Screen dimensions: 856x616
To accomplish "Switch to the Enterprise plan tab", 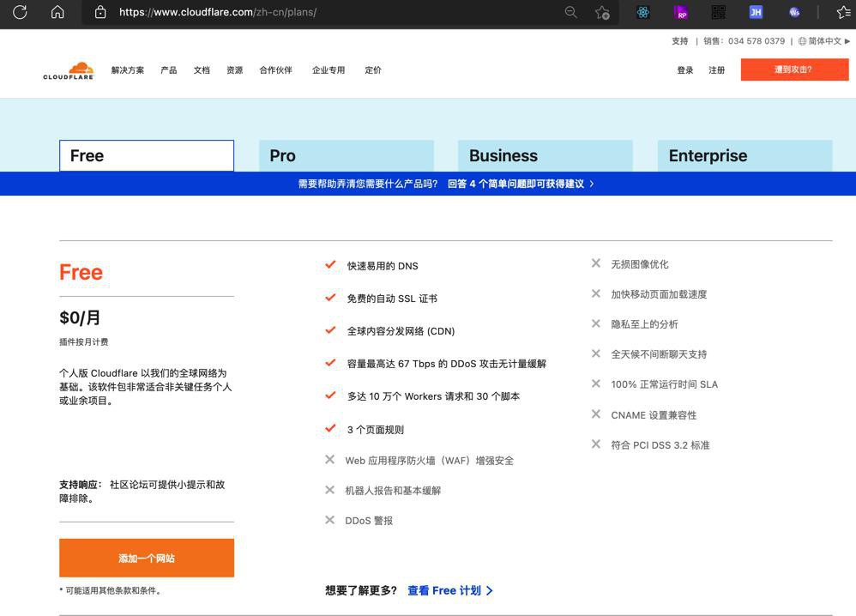I will tap(744, 155).
